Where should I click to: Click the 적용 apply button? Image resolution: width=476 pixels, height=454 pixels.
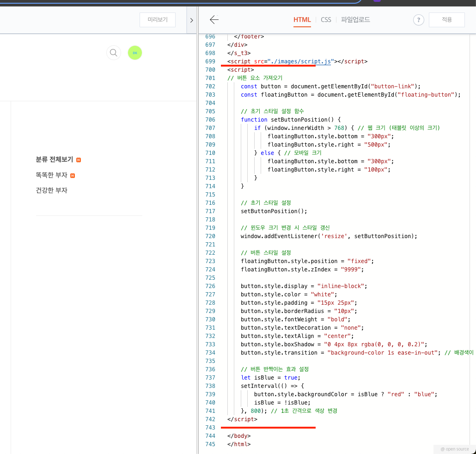point(446,20)
